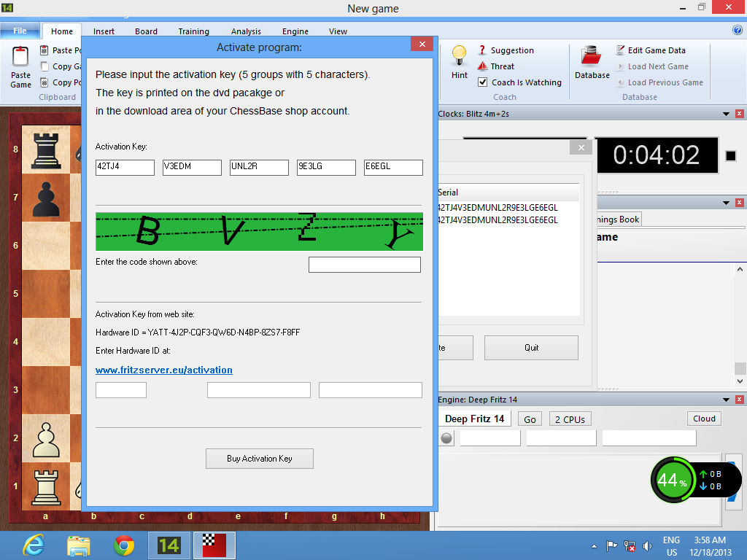Screen dimensions: 747x560
Task: Expand the Engine panel dropdown arrow
Action: pos(726,400)
